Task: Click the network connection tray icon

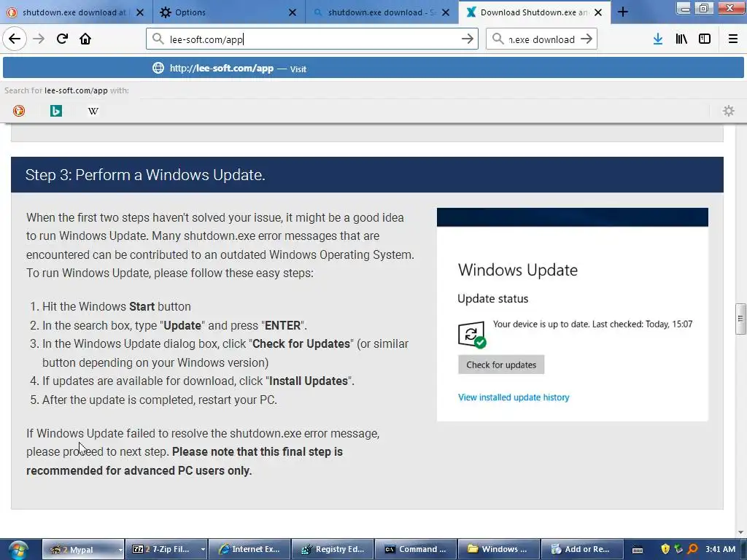Action: [x=679, y=550]
